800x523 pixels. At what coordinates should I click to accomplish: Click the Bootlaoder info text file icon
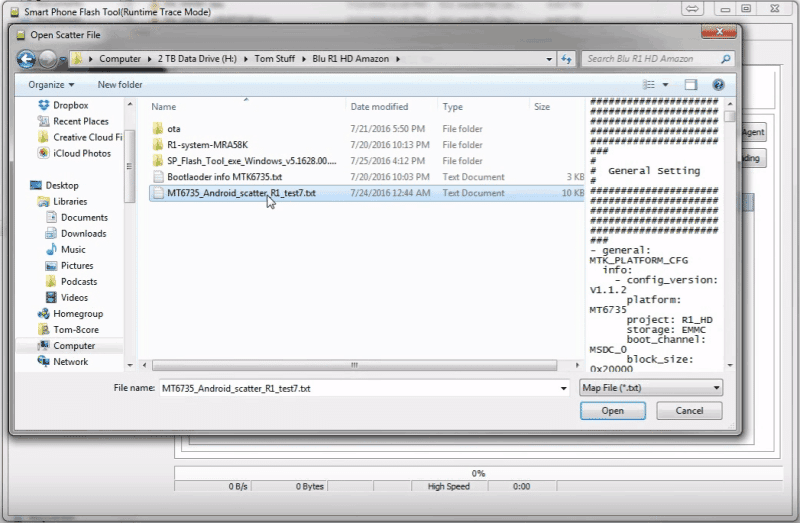point(158,177)
